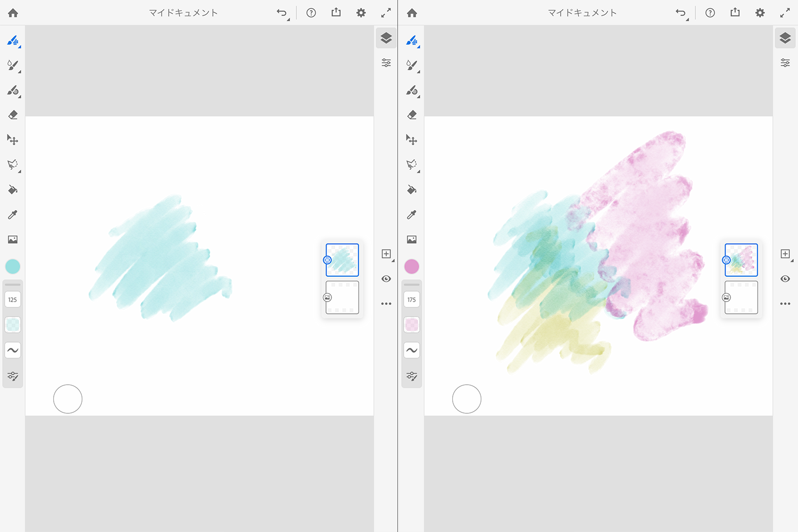Adjust brush size value 175
Image resolution: width=798 pixels, height=532 pixels.
coord(412,300)
